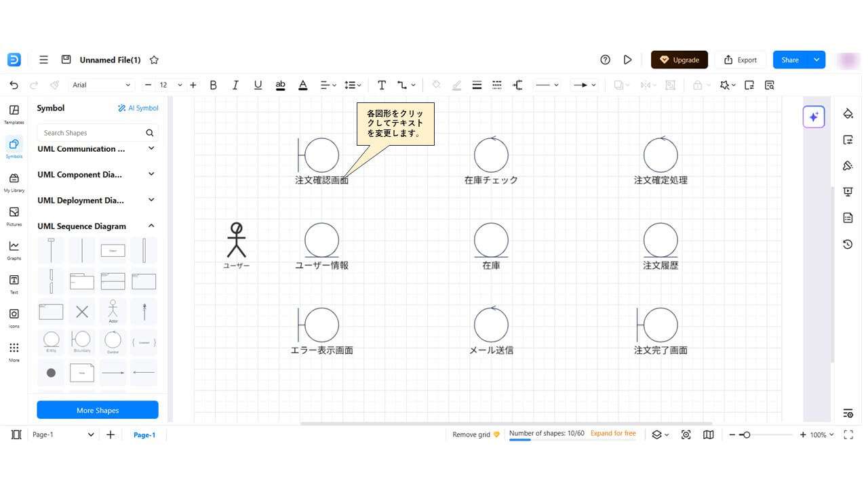Open the Templates sidebar panel

[14, 113]
